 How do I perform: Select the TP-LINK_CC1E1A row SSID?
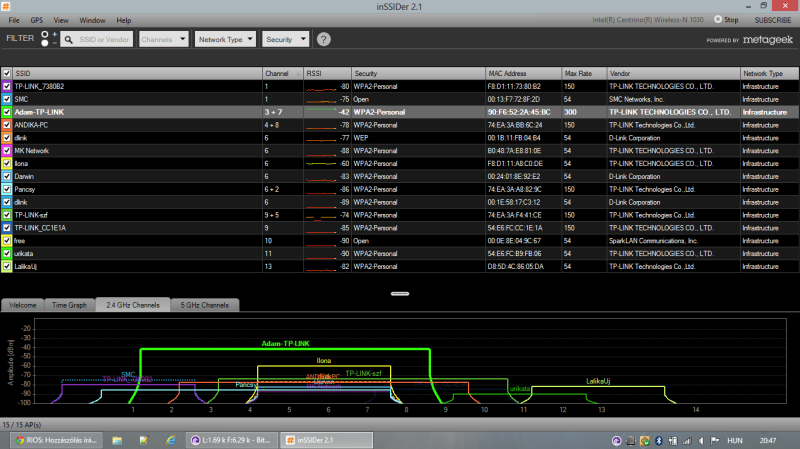40,228
